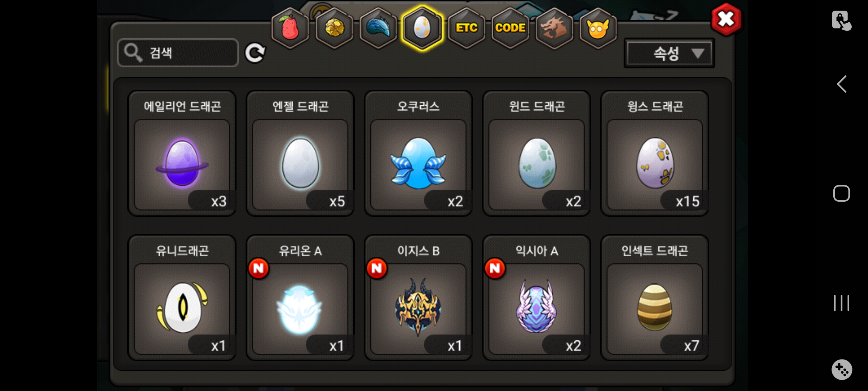
Task: Select the gold nugget category icon
Action: tap(334, 28)
